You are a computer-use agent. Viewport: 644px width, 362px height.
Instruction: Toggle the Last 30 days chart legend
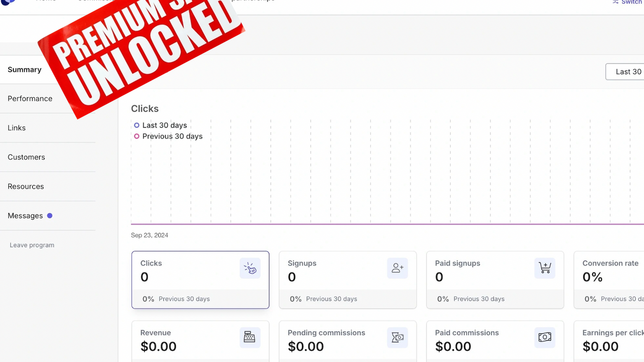point(160,125)
